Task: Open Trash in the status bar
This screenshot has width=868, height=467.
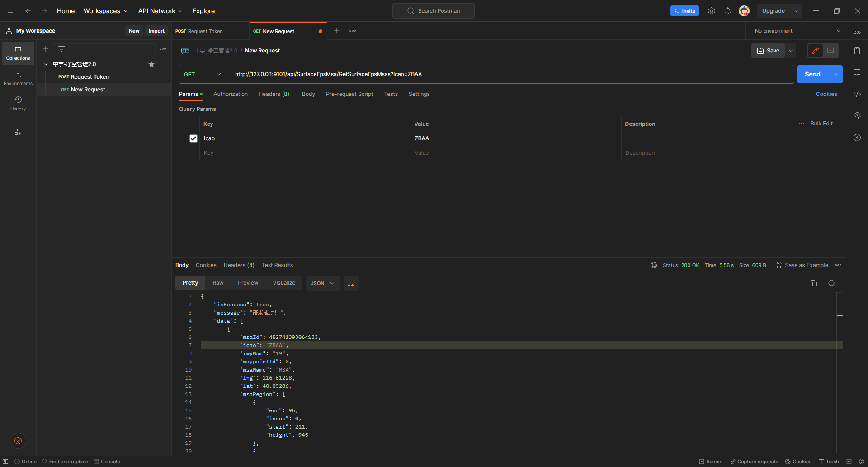Action: 829,462
